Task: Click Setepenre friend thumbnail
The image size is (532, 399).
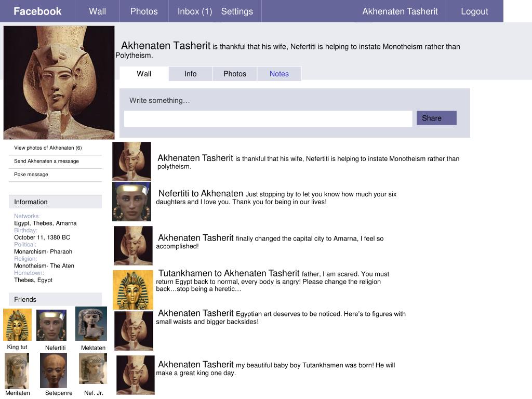Action: click(54, 370)
